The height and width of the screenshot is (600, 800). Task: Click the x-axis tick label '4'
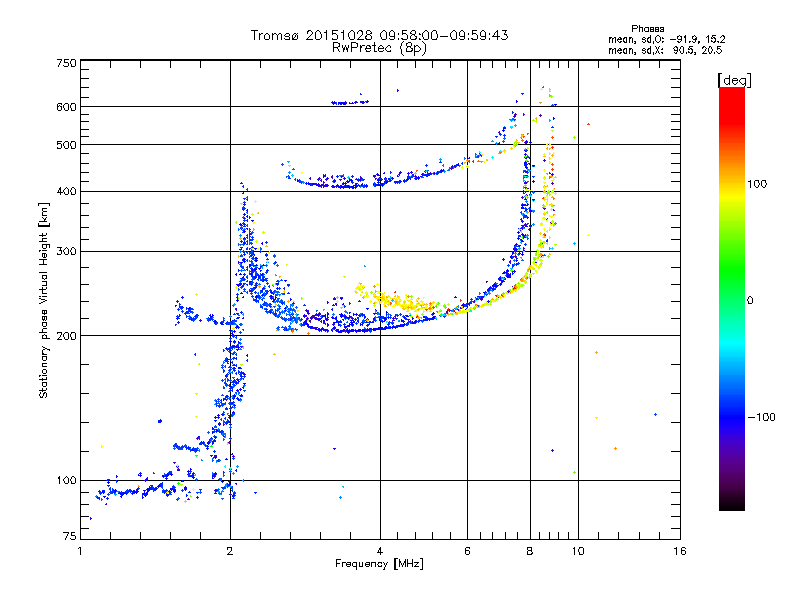380,551
